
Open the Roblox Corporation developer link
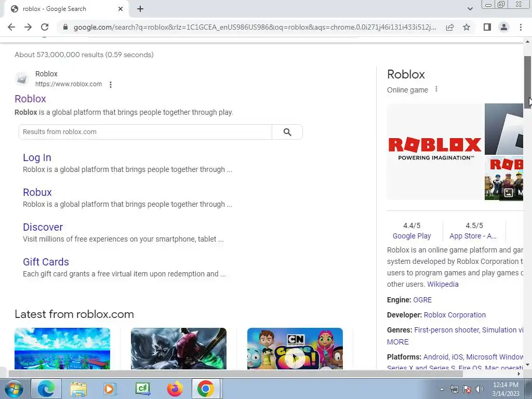[x=455, y=315]
